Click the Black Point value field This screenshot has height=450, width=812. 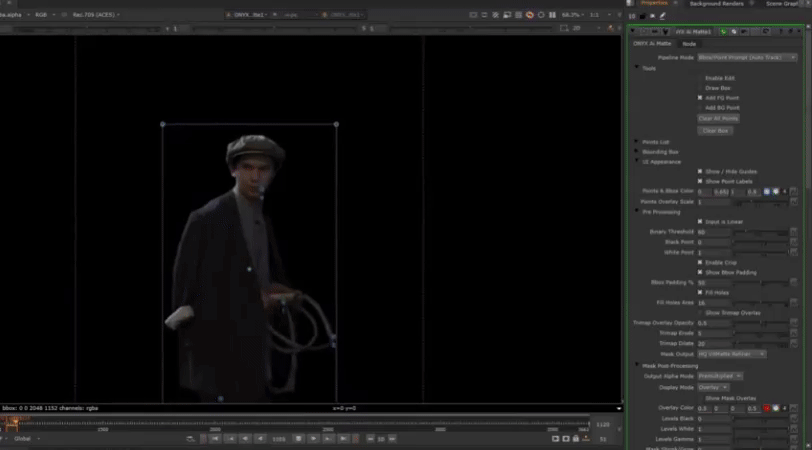tap(714, 242)
